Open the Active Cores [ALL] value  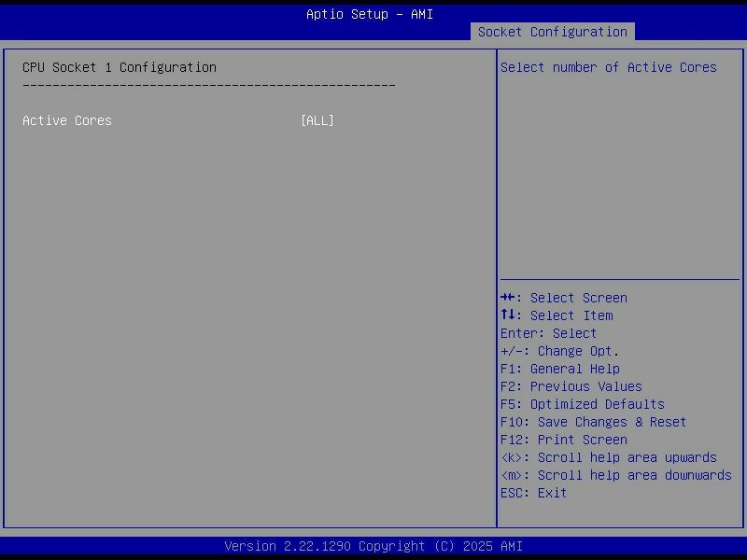pyautogui.click(x=317, y=120)
